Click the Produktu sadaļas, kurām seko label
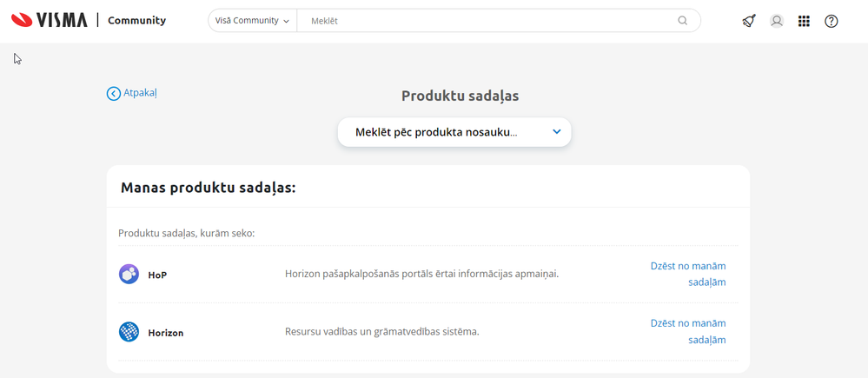This screenshot has width=868, height=378. pos(187,233)
